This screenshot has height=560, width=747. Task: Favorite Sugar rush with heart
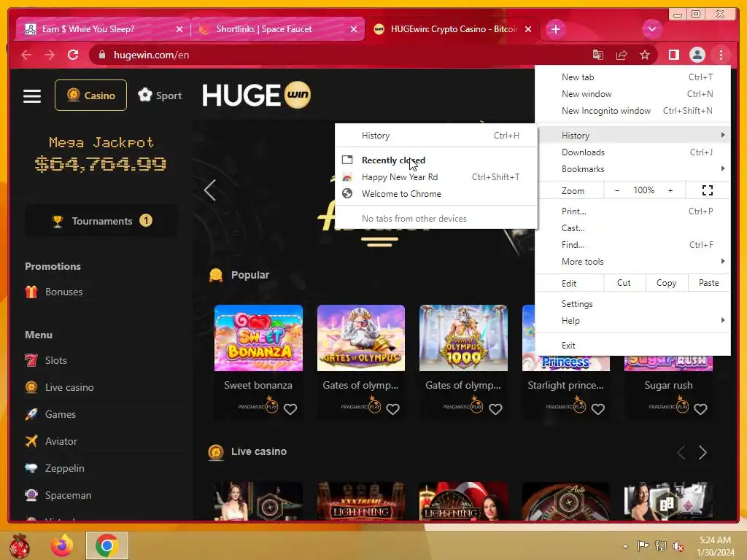[700, 409]
